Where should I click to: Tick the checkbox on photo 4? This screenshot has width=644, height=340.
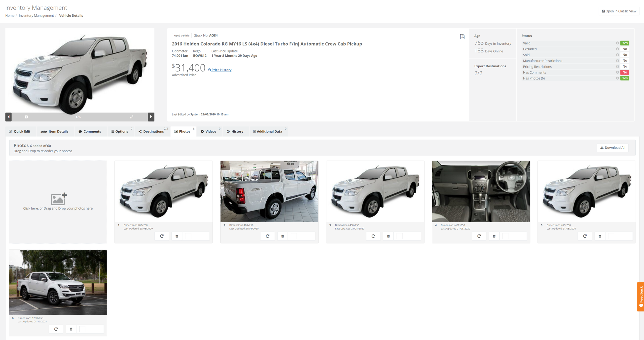pos(505,236)
